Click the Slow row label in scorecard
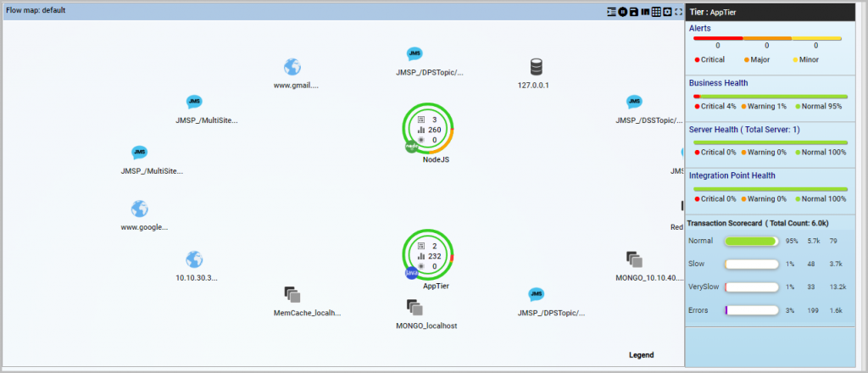Image resolution: width=868 pixels, height=373 pixels. 697,264
